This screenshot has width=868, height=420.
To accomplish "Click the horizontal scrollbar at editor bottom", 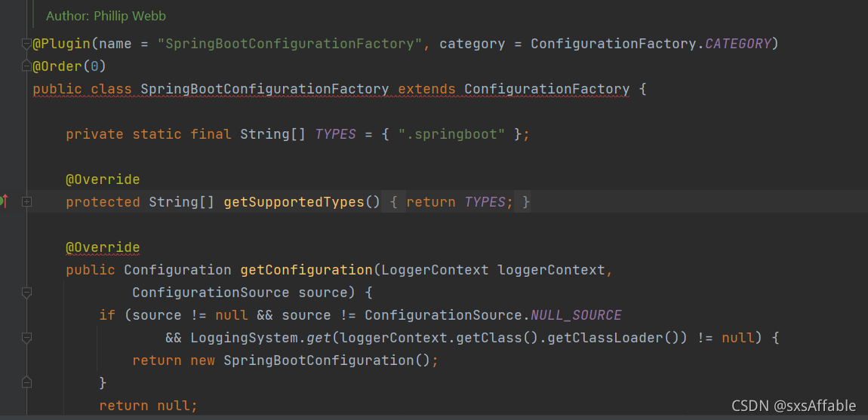I will [434, 417].
